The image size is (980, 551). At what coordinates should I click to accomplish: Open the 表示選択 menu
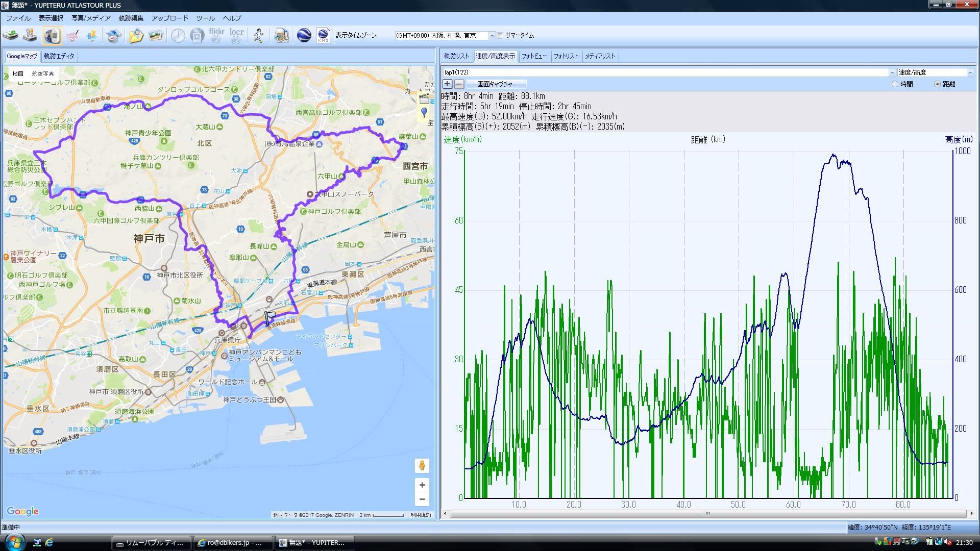click(51, 18)
